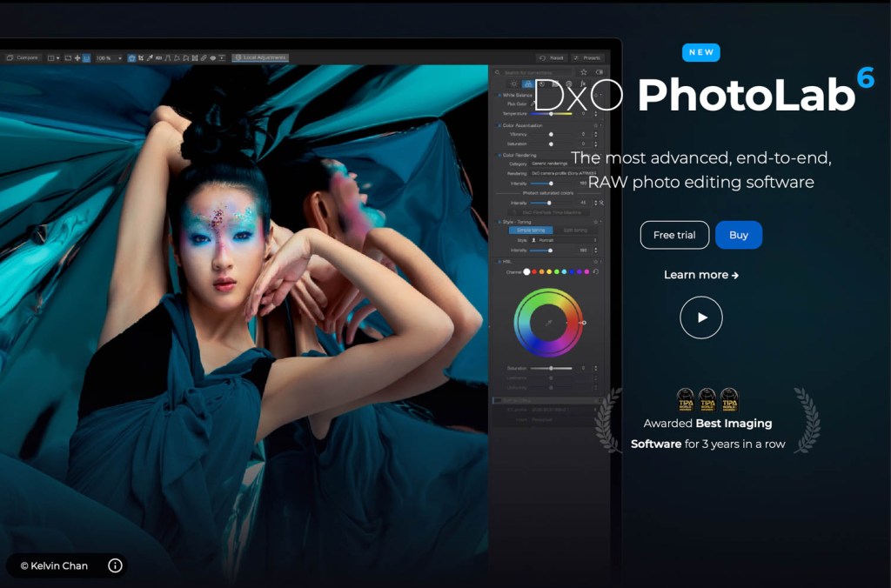Click the Local Adjustments button
This screenshot has width=891, height=588.
(260, 57)
